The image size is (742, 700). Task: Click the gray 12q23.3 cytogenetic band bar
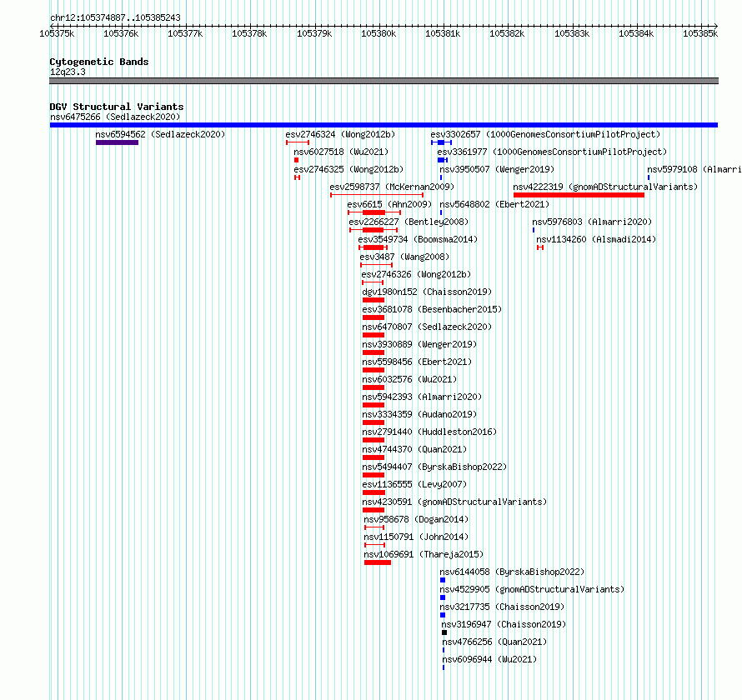384,81
